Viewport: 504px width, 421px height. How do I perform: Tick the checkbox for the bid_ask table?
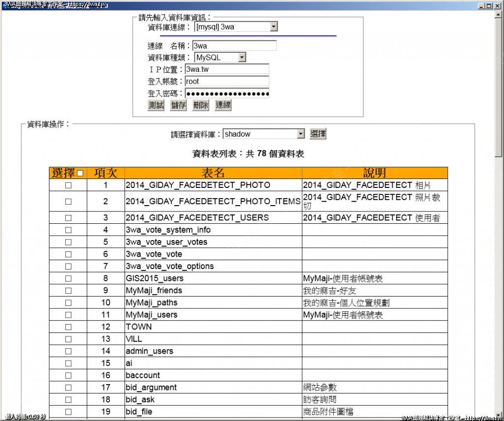68,400
